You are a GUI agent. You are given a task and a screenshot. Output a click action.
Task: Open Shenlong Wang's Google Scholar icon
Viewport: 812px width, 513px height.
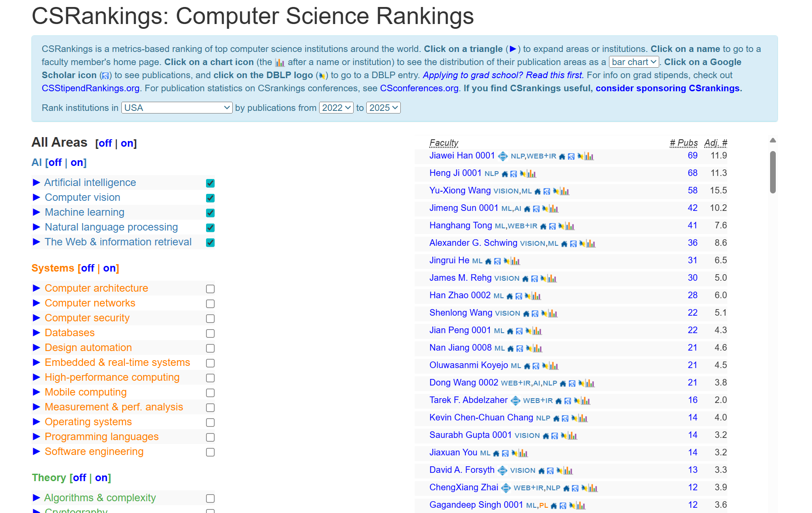(x=535, y=313)
